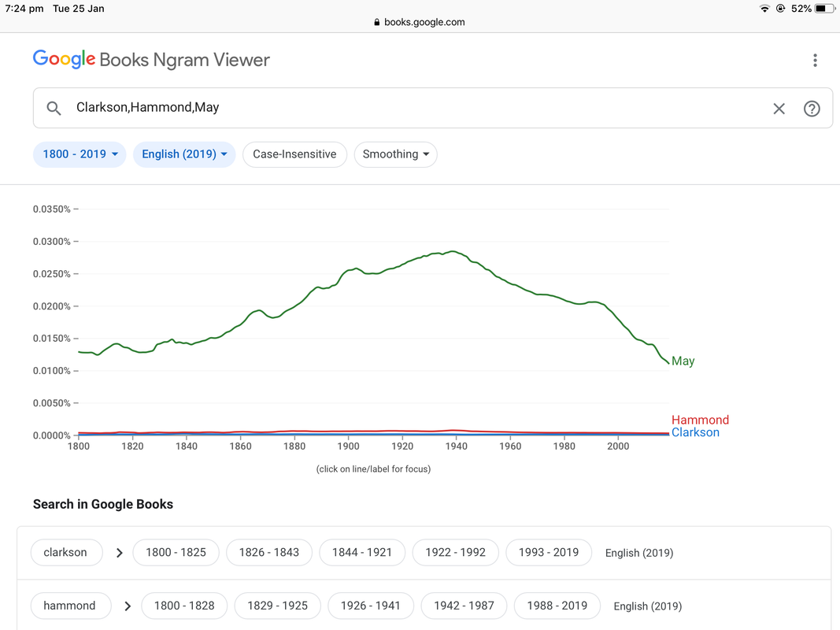Toggle the Case-Insensitive option
The width and height of the screenshot is (840, 630).
pos(294,154)
